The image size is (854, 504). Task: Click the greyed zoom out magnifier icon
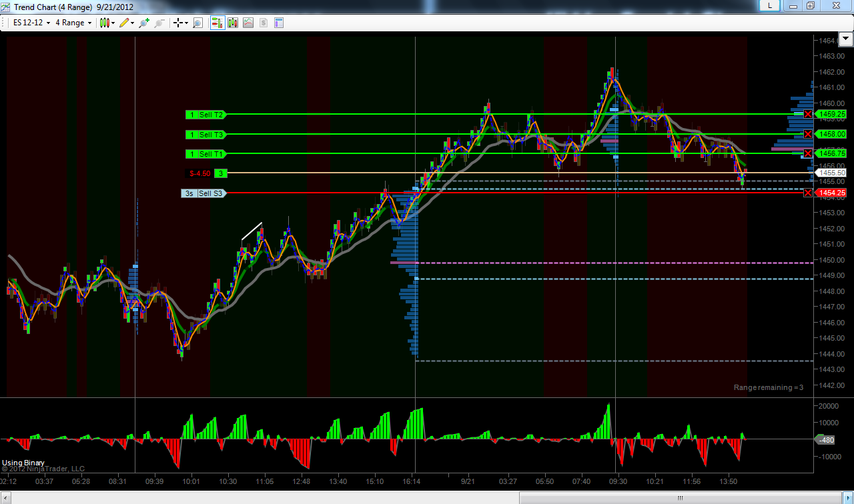(x=159, y=23)
